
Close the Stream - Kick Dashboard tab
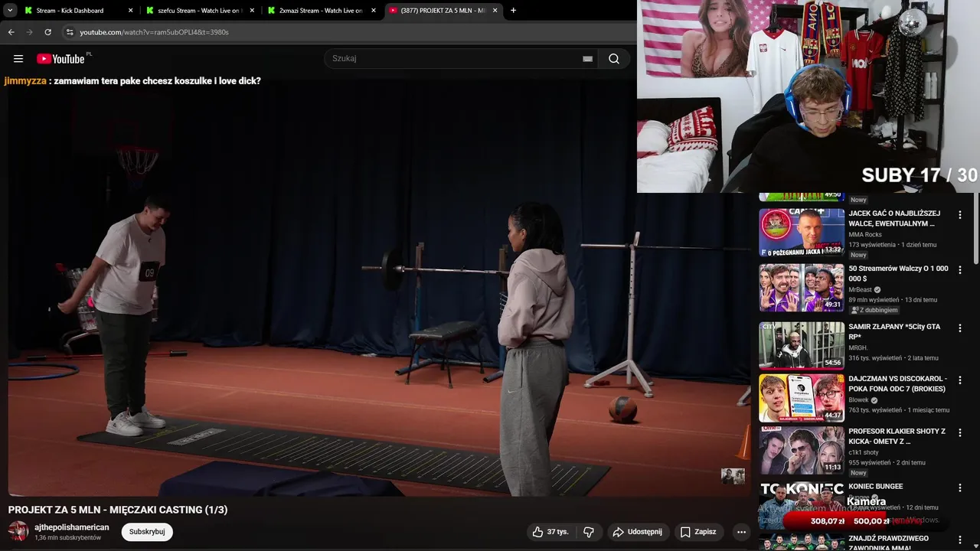pyautogui.click(x=130, y=11)
